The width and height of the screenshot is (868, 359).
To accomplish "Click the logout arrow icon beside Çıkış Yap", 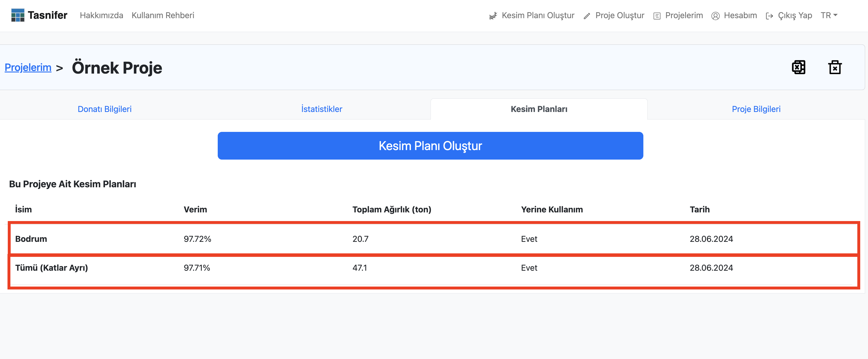I will pos(769,16).
